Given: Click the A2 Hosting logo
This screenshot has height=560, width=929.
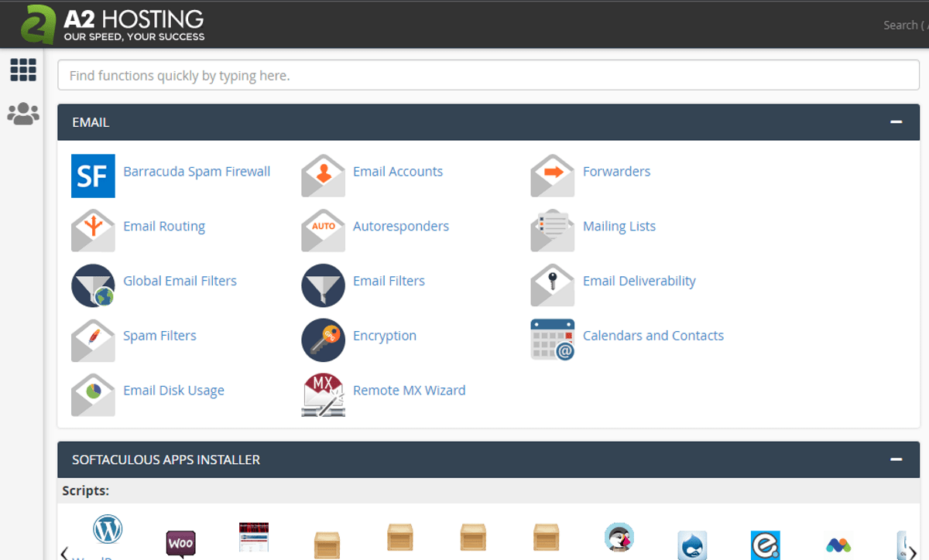Looking at the screenshot, I should (113, 25).
